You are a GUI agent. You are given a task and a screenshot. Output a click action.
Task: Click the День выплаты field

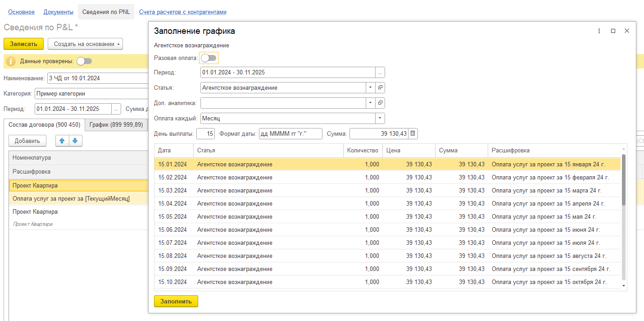(x=206, y=134)
